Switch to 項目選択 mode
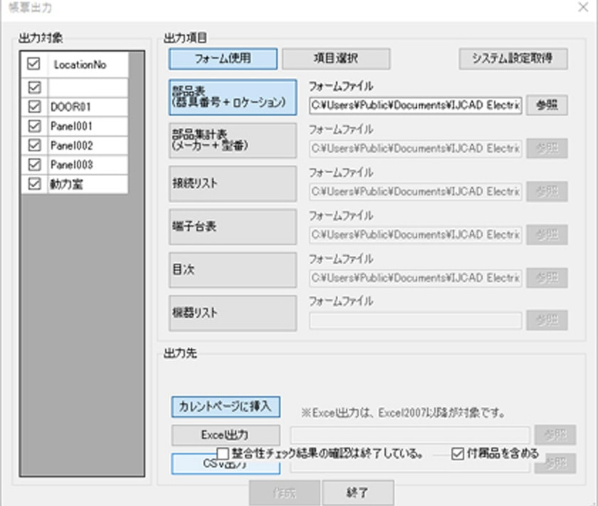 click(336, 59)
